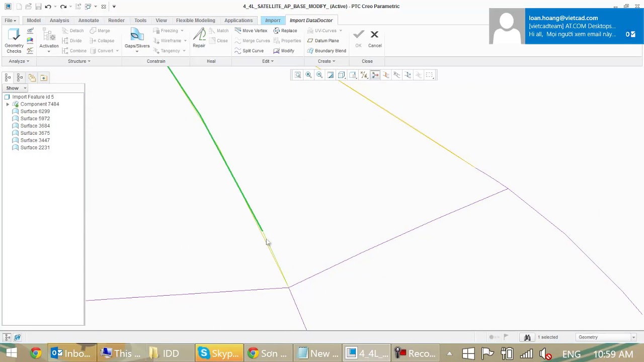
Task: Open saved orientations icon
Action: tap(353, 75)
